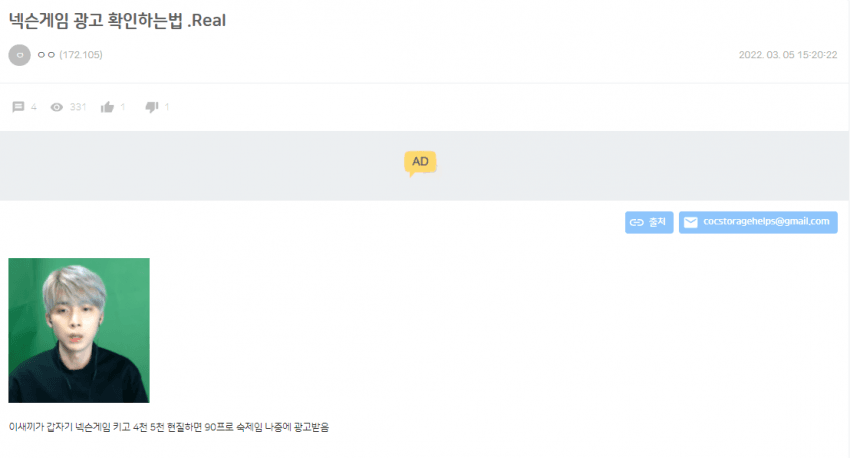The width and height of the screenshot is (850, 458).
Task: Open the 출처 source button
Action: coord(649,222)
